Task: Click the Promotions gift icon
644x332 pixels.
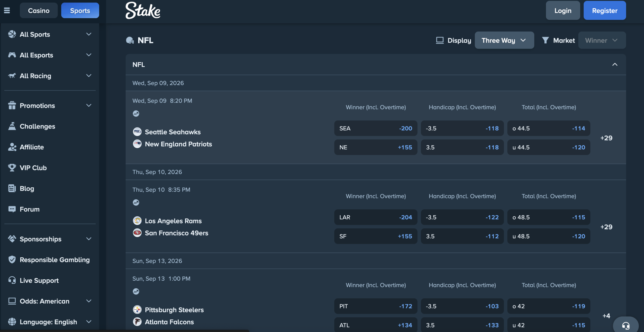Action: coord(12,105)
